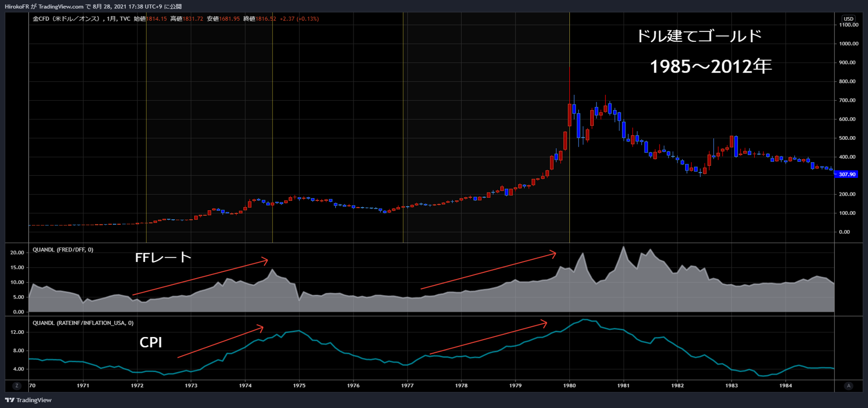The width and height of the screenshot is (868, 408).
Task: Click the blue 307.90 current price label
Action: [x=847, y=174]
